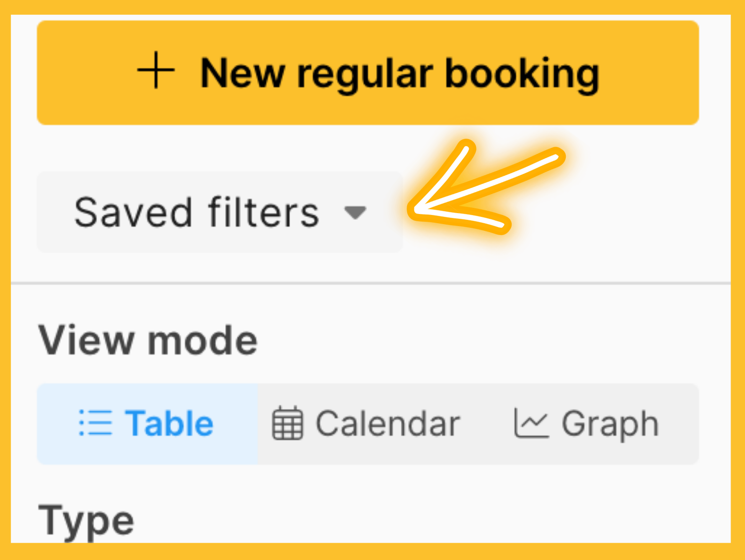Click the hand-drawn yellow arrow graphic

[x=486, y=187]
